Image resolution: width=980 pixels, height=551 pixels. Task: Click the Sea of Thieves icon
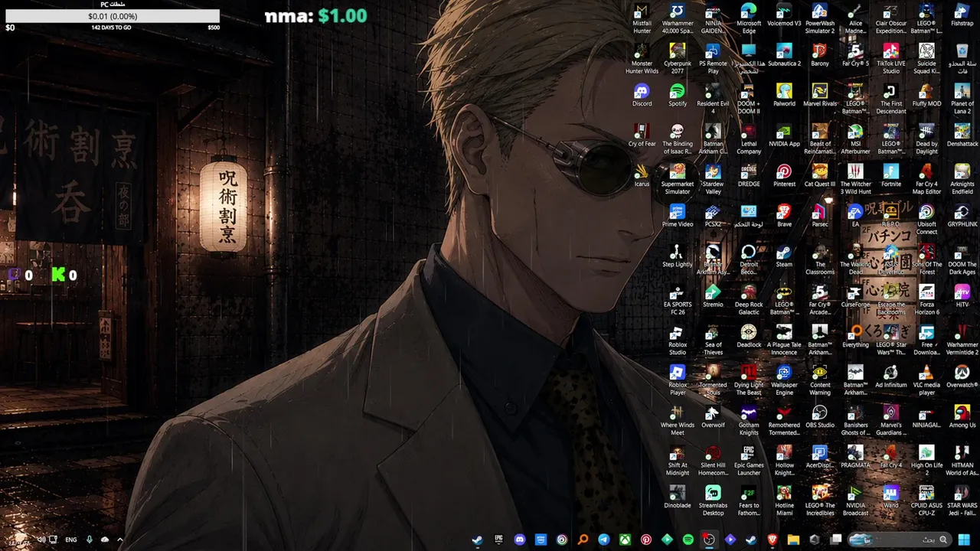click(x=713, y=340)
